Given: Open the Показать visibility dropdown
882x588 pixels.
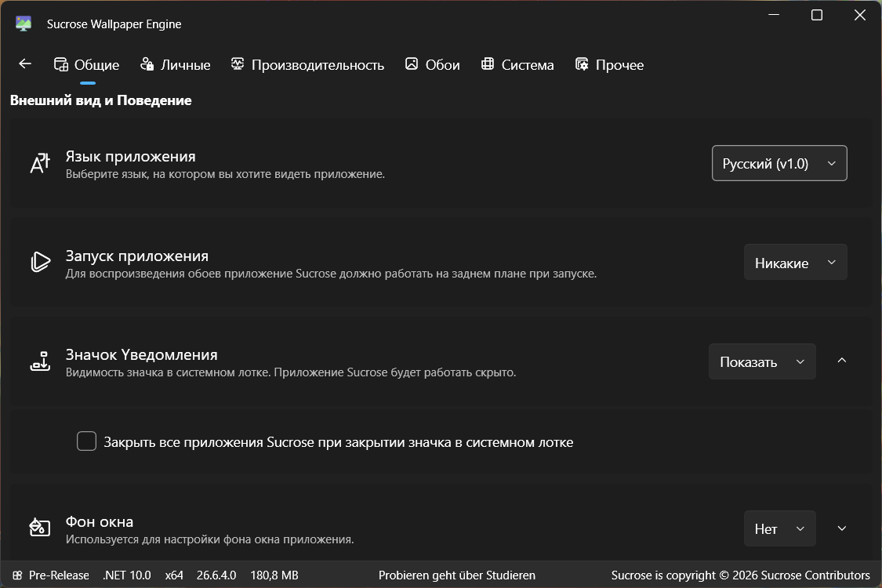Looking at the screenshot, I should point(762,361).
